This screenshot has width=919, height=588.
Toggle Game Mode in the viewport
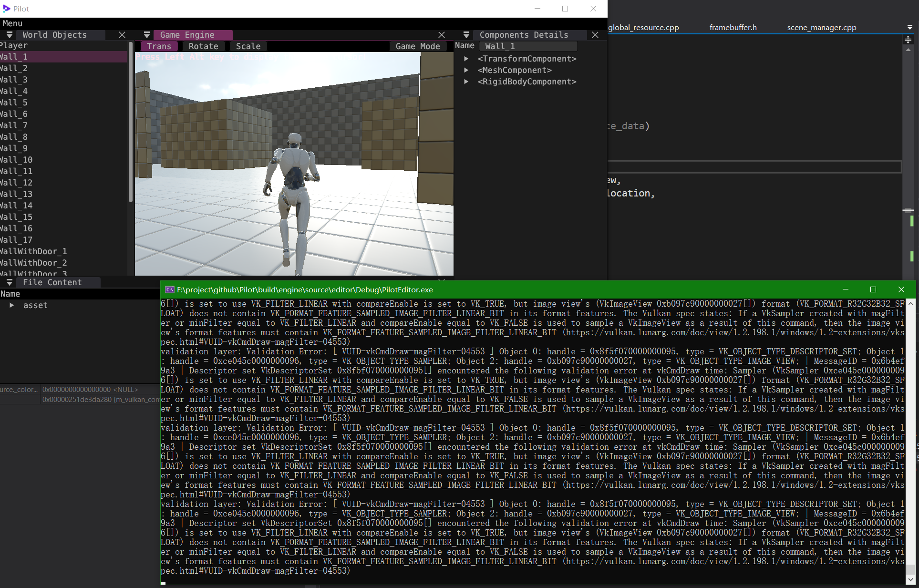(417, 46)
